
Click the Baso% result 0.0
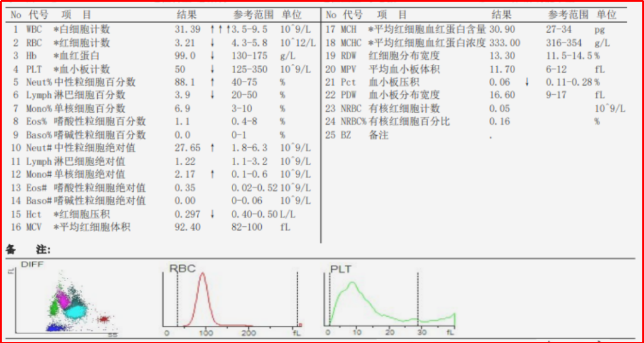coord(182,135)
